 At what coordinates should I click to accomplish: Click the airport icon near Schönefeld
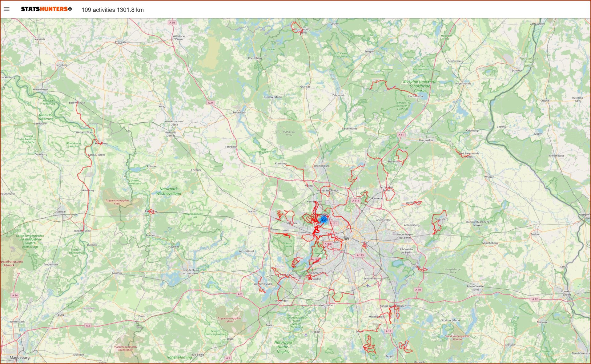pos(368,285)
